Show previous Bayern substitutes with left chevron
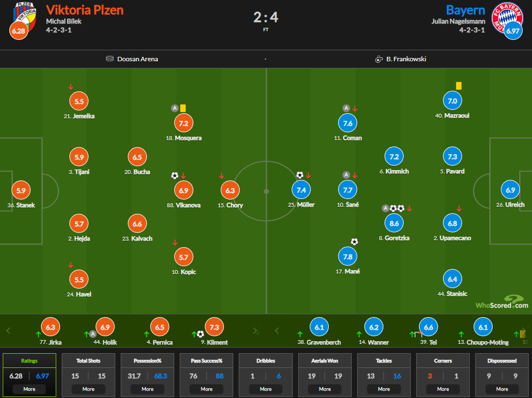Screen dimensions: 532x398 coord(277,330)
